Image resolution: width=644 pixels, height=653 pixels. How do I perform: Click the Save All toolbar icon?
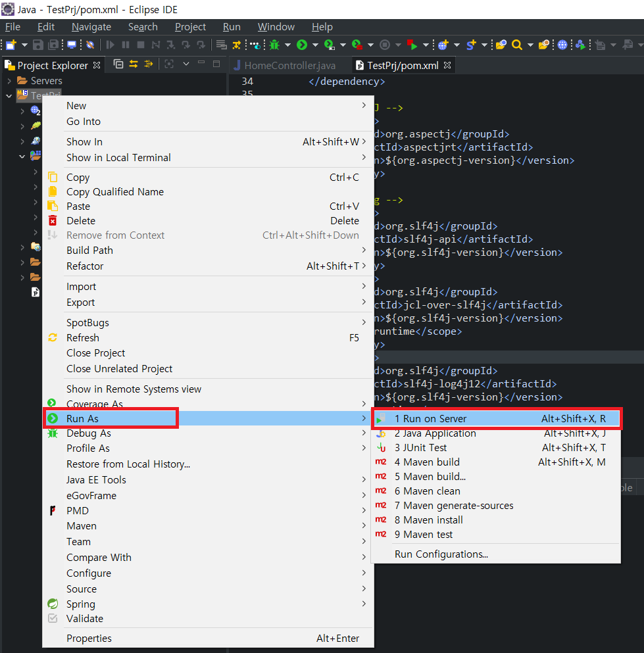pos(54,45)
